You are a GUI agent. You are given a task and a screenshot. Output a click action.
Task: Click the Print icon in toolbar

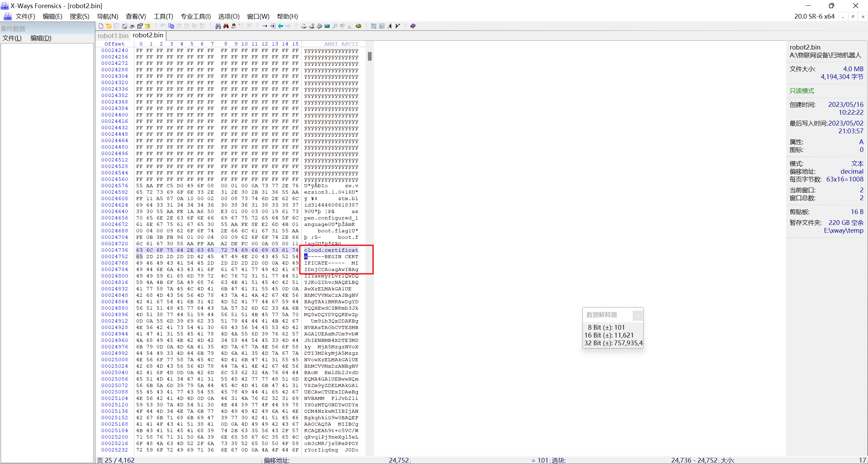132,26
